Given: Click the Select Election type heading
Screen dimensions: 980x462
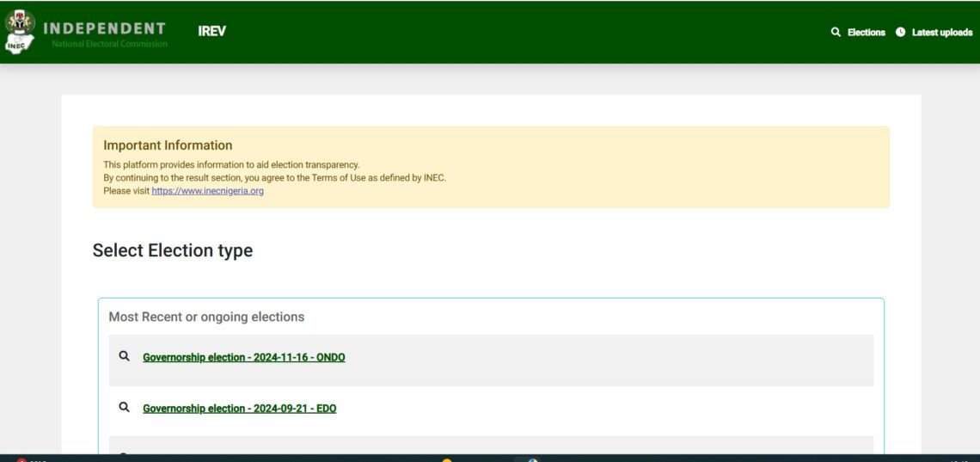Looking at the screenshot, I should click(x=173, y=250).
